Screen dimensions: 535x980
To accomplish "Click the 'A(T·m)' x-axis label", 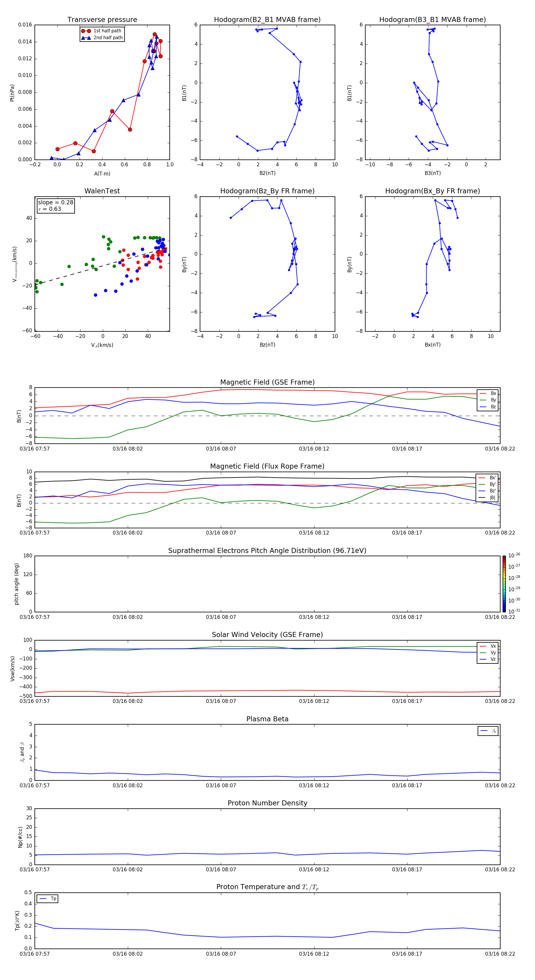I will 102,173.
